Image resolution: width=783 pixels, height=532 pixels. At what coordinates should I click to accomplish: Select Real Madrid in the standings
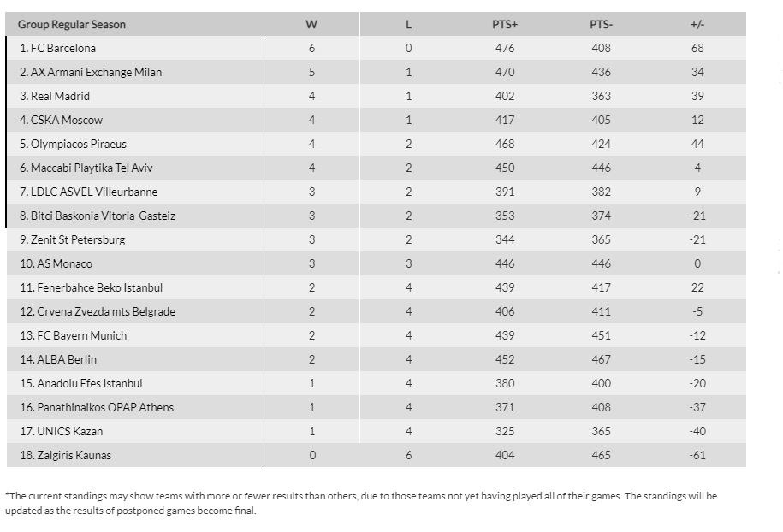[x=60, y=96]
